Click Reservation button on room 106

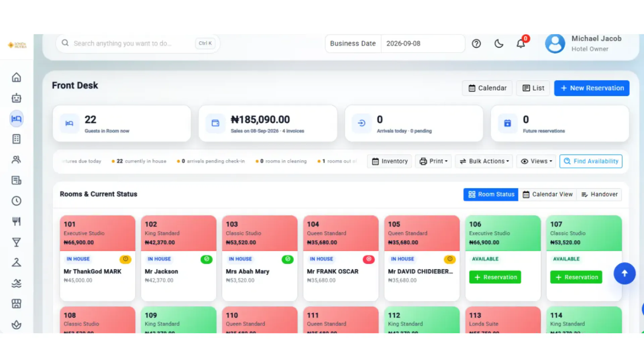(495, 277)
